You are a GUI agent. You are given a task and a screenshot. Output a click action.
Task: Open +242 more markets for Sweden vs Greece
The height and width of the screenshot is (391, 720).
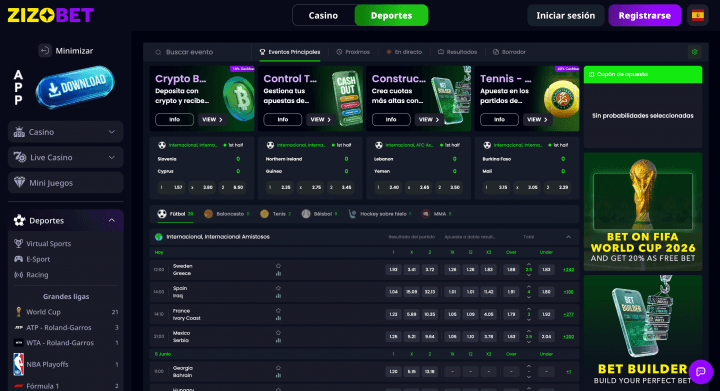(568, 270)
